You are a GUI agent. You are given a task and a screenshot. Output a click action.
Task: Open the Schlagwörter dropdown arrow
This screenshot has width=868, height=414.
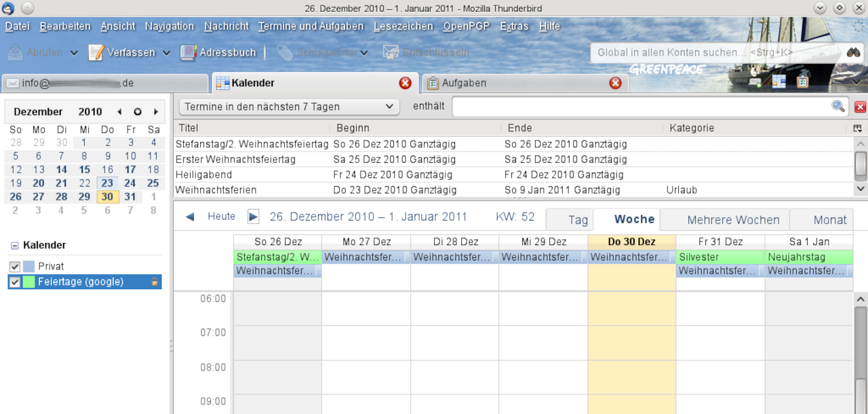363,52
